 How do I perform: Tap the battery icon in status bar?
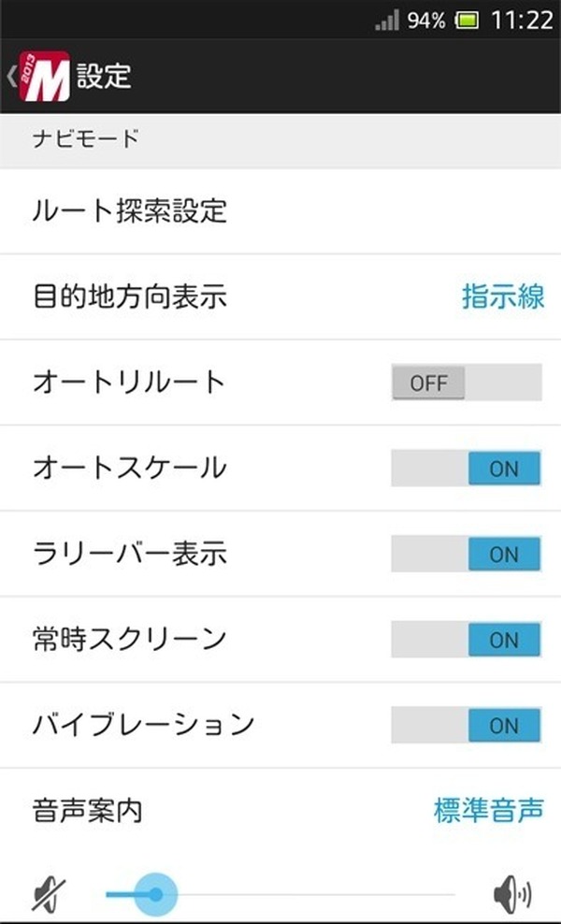467,20
